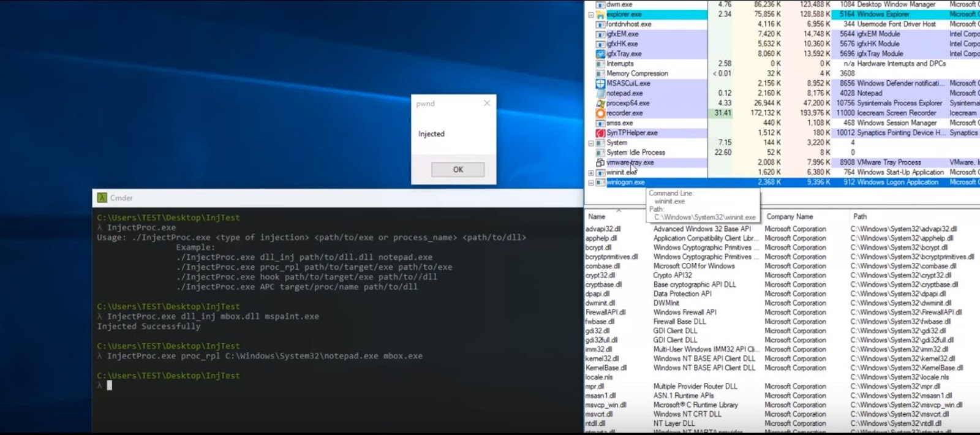Select the notepad.exe process row
This screenshot has width=980, height=435.
(x=783, y=93)
